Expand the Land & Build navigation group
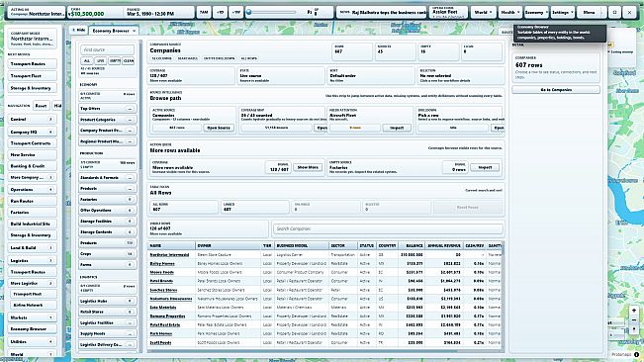The width and height of the screenshot is (644, 362). pos(32,247)
